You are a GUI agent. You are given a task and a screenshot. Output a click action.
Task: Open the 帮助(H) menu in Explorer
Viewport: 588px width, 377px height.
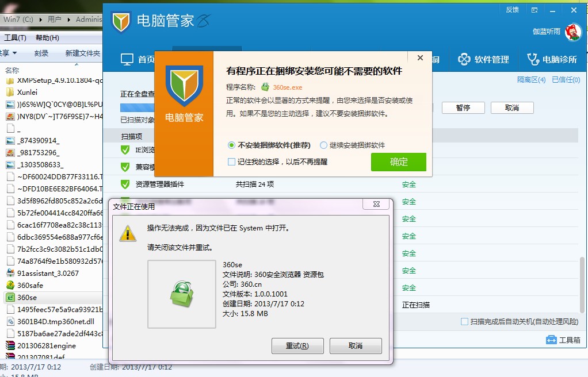click(47, 38)
